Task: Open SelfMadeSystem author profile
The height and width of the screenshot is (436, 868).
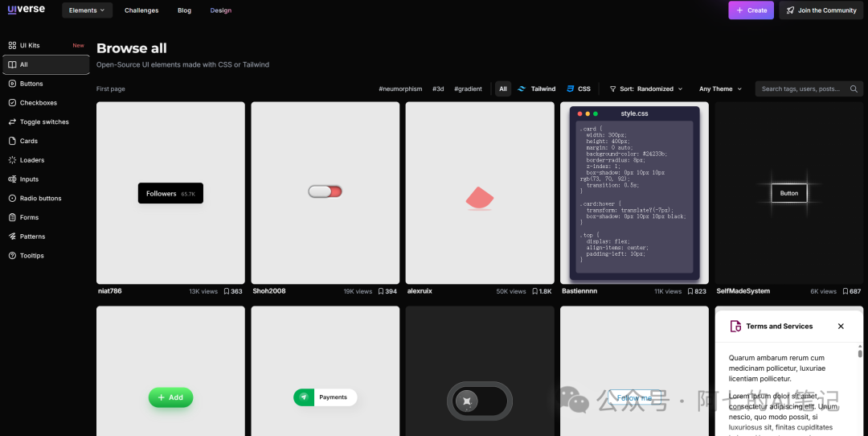Action: [743, 291]
